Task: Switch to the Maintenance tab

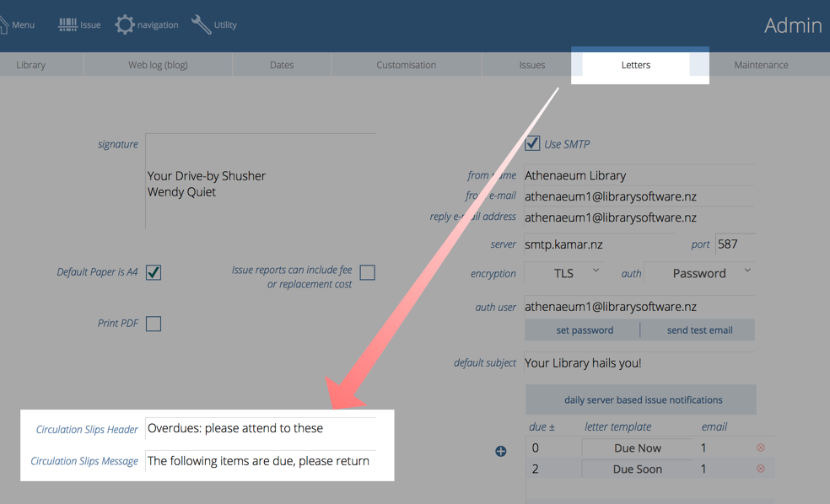Action: (761, 65)
